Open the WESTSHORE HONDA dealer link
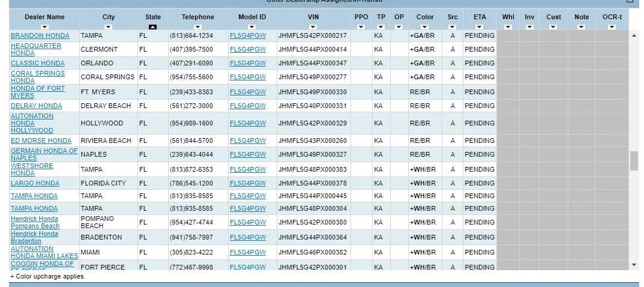Image resolution: width=644 pixels, height=287 pixels. coord(32,169)
